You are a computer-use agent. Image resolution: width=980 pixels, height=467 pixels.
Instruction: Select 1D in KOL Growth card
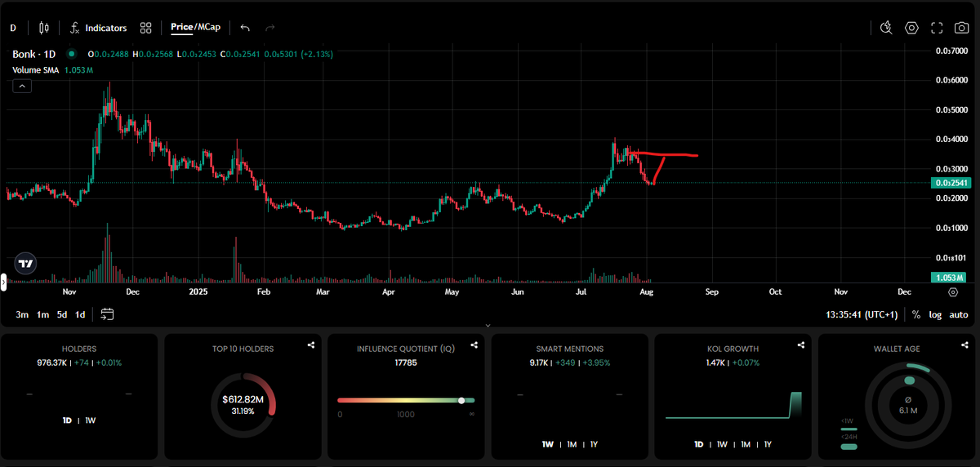coord(698,444)
